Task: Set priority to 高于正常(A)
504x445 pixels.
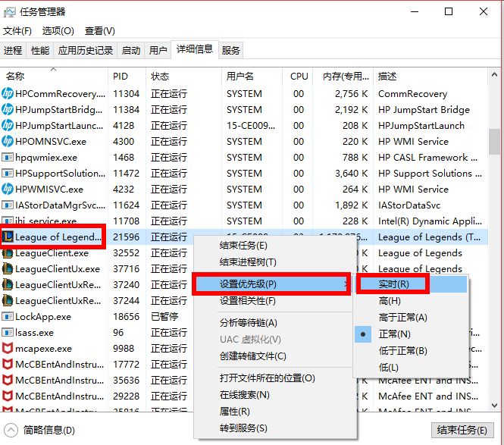Action: tap(411, 318)
